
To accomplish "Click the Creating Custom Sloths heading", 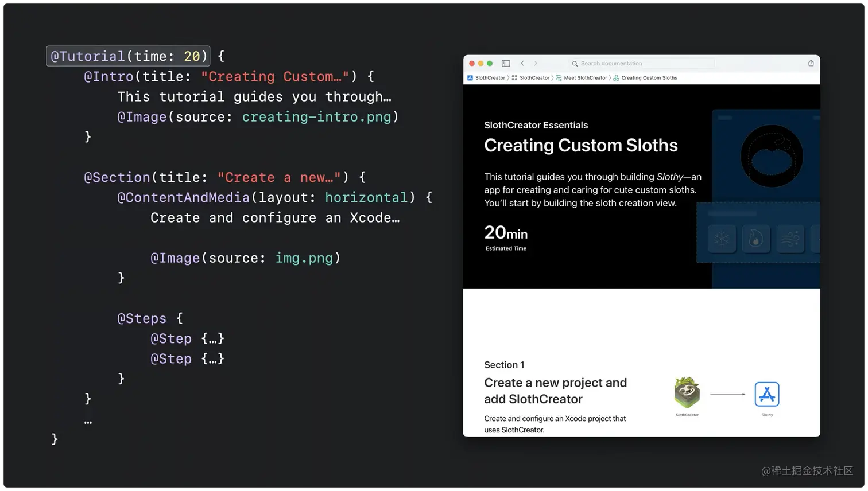I will tap(581, 146).
